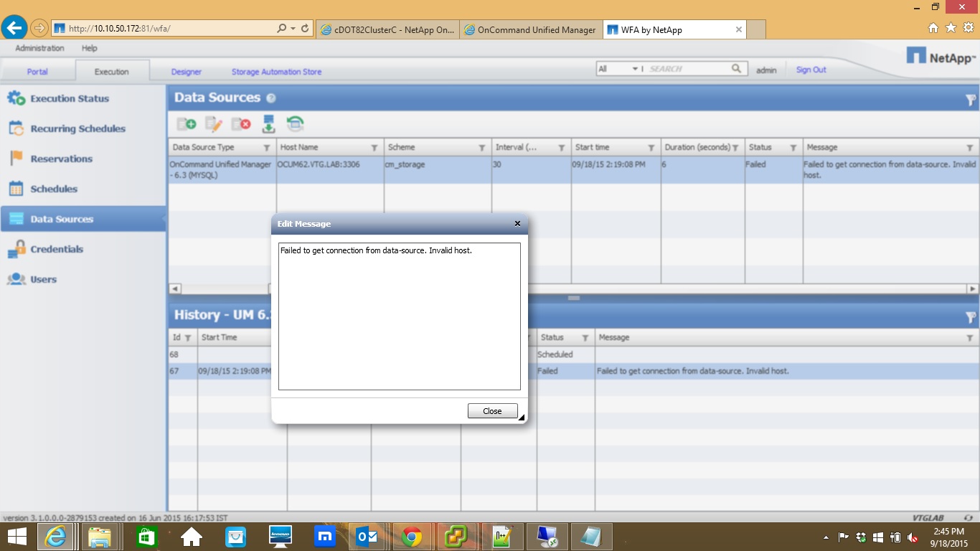Open filter for History Id column
980x551 pixels.
click(x=188, y=338)
